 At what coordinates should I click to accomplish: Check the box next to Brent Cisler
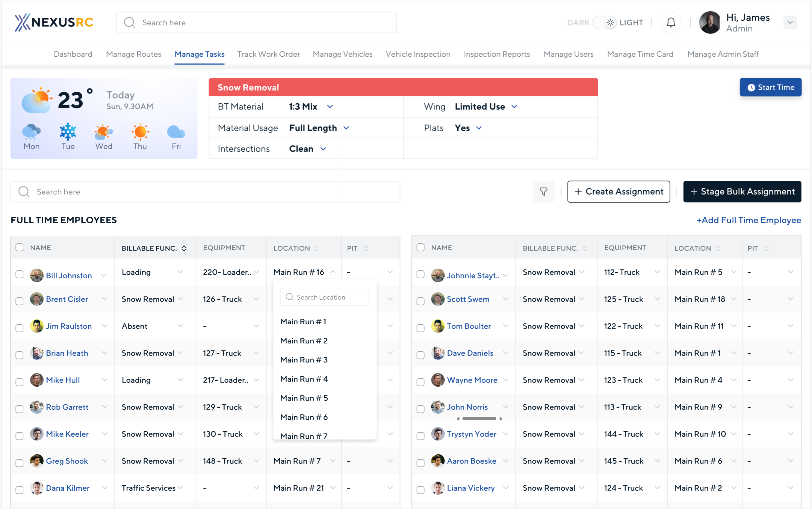(x=19, y=301)
